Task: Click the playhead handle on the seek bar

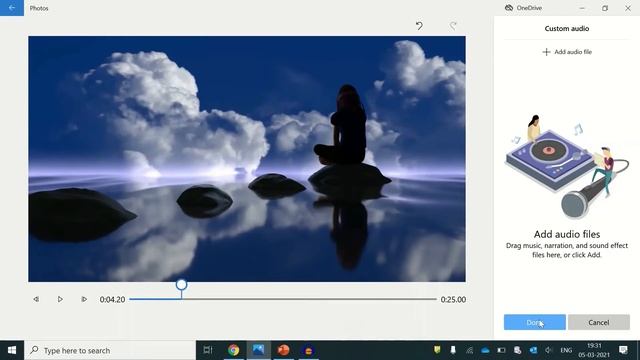Action: (182, 284)
